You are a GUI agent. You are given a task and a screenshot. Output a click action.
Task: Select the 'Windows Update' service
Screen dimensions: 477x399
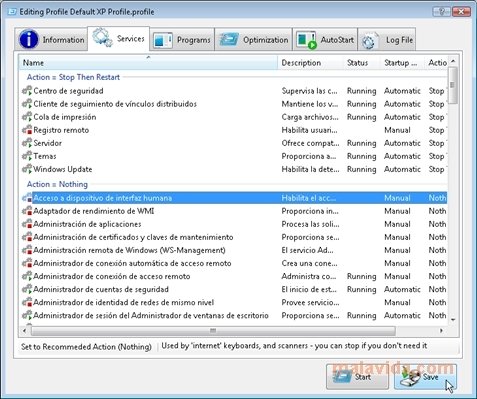tap(63, 169)
